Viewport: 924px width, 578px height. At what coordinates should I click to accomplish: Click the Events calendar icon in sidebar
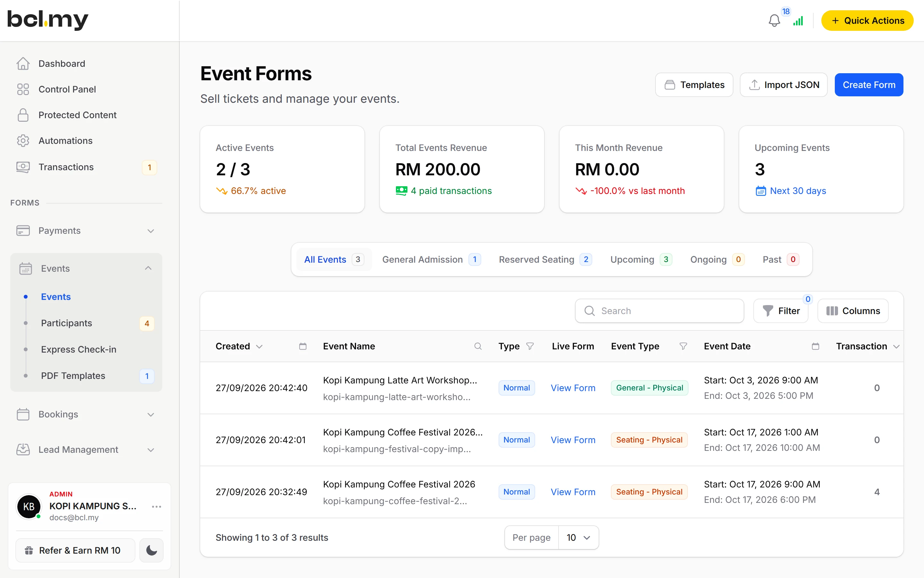[x=26, y=268]
